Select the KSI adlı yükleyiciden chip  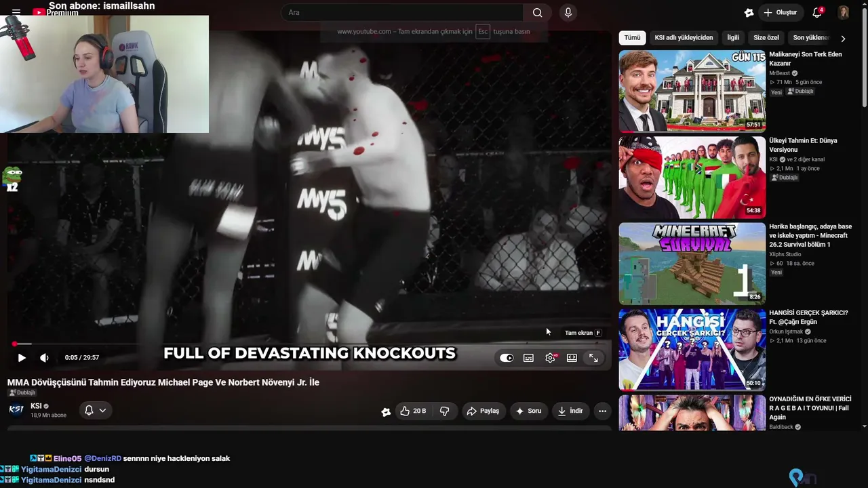(684, 38)
